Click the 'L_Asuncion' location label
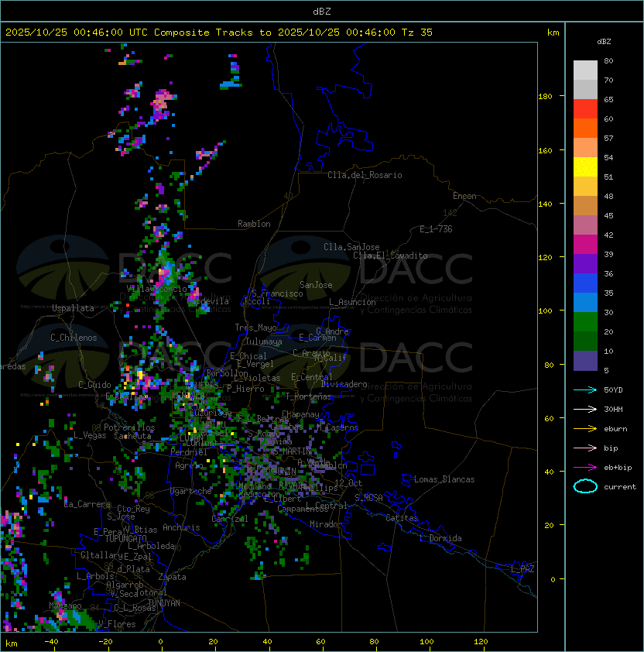 pos(352,302)
